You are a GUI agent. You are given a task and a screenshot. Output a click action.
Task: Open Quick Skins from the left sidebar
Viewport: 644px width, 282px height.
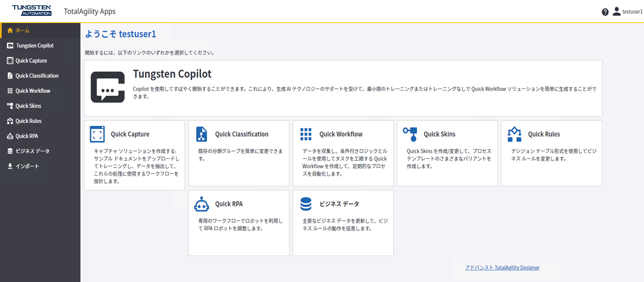(10, 106)
